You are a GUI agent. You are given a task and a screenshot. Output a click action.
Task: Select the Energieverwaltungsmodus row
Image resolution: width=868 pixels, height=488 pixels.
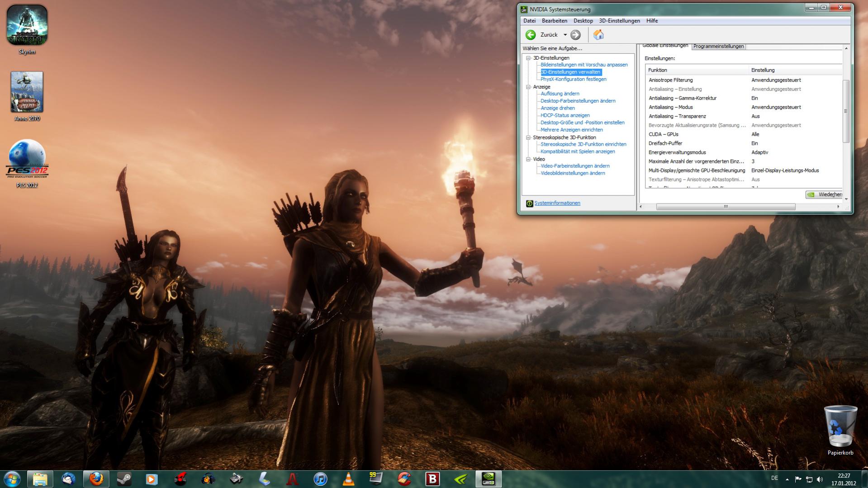tap(744, 152)
